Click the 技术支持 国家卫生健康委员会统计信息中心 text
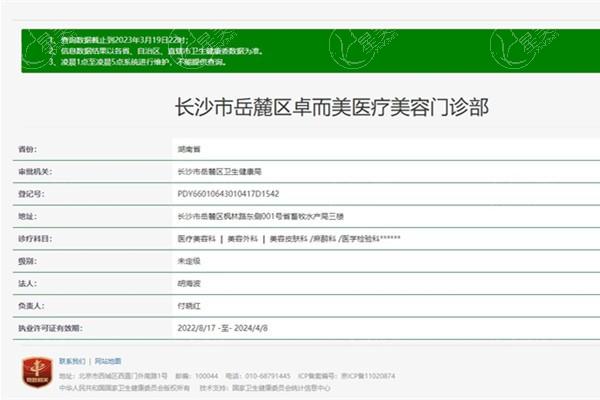This screenshot has height=400, width=600. pyautogui.click(x=265, y=388)
